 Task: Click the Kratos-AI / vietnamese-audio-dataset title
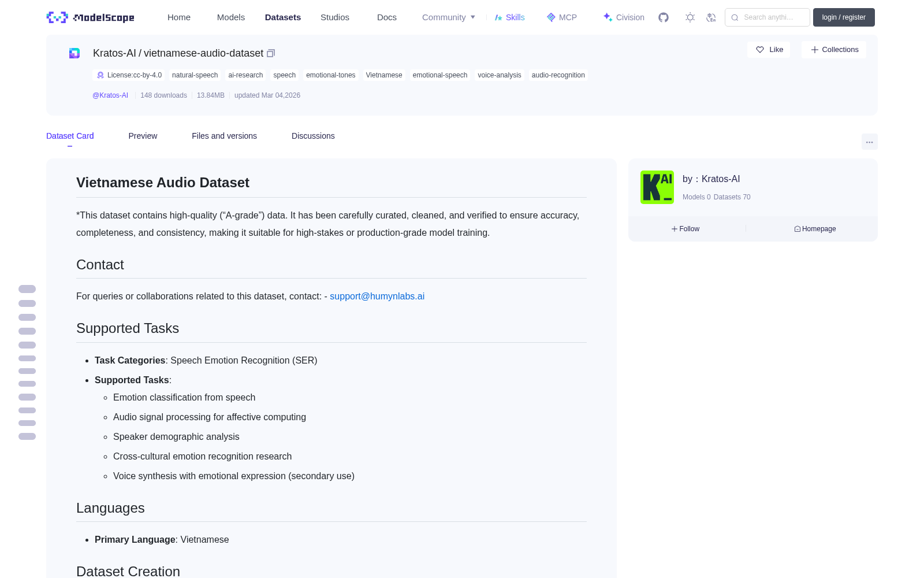(x=178, y=53)
